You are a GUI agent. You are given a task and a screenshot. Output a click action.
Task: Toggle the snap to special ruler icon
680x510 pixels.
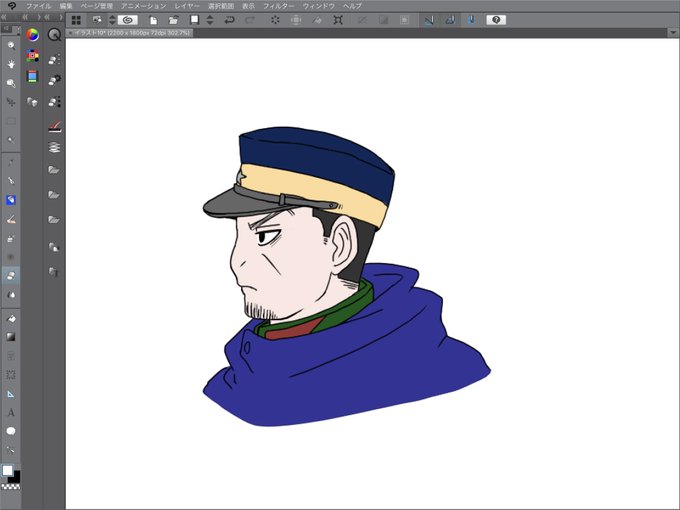pyautogui.click(x=450, y=20)
